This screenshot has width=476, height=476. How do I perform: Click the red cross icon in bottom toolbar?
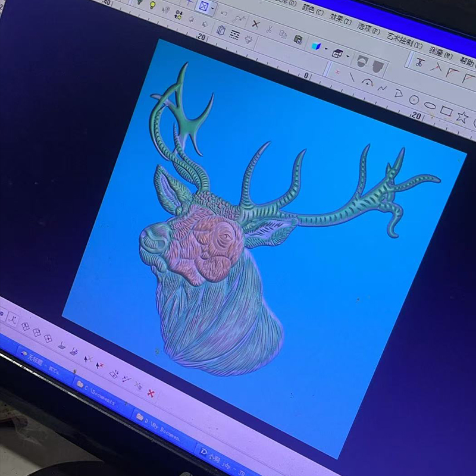tap(151, 393)
